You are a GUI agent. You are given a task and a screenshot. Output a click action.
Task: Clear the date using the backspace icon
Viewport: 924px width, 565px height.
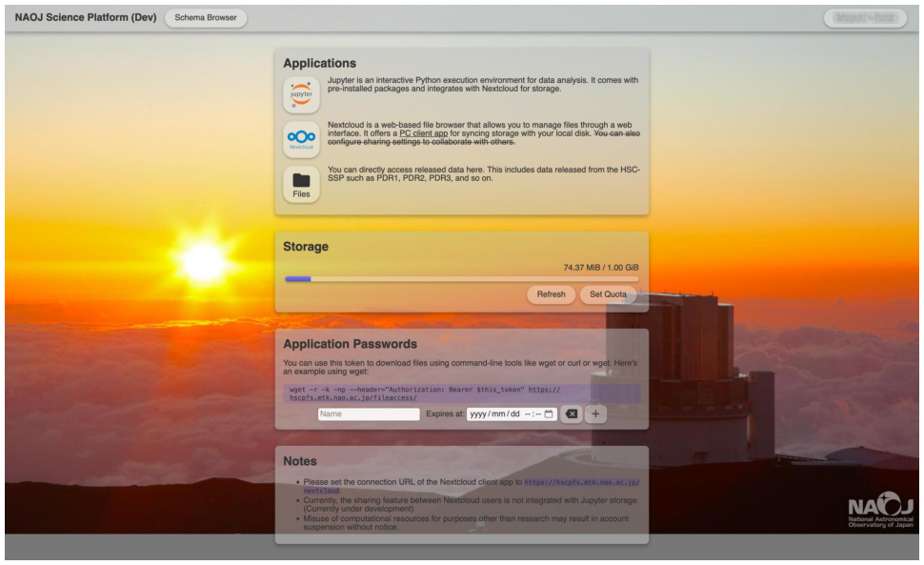point(571,414)
